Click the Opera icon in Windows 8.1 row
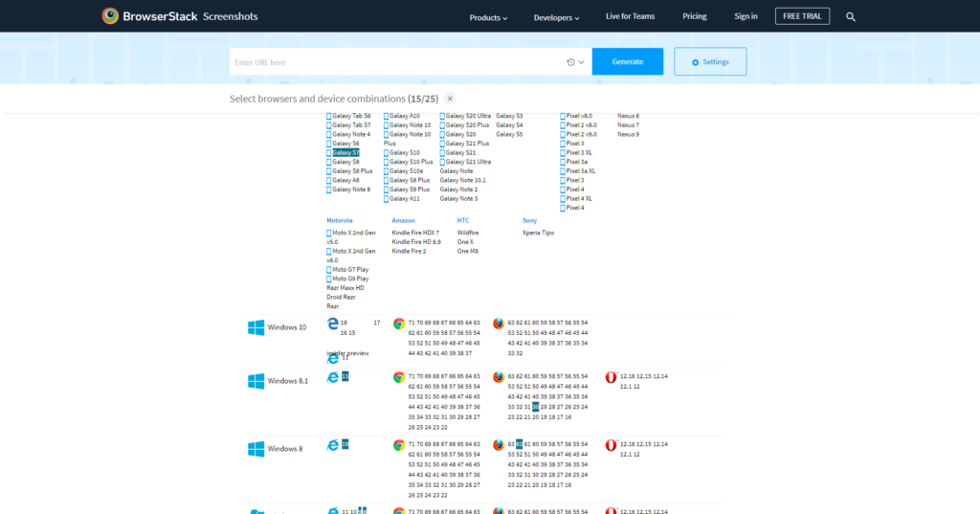 [x=611, y=377]
